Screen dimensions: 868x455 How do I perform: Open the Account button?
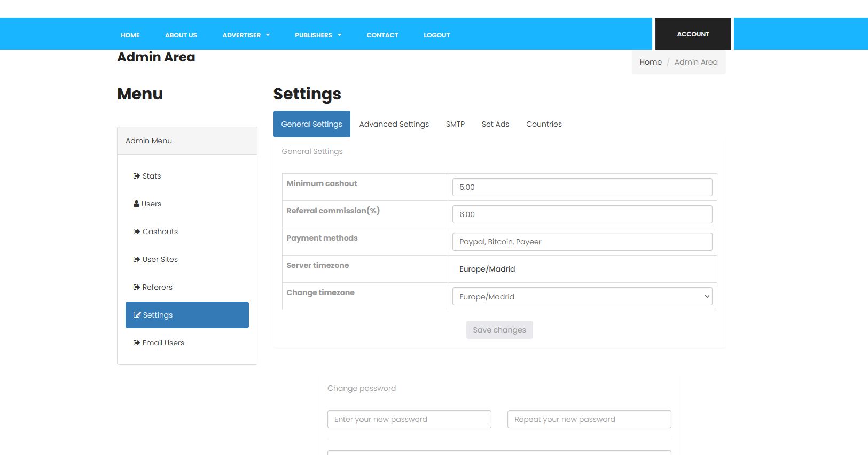(x=693, y=34)
